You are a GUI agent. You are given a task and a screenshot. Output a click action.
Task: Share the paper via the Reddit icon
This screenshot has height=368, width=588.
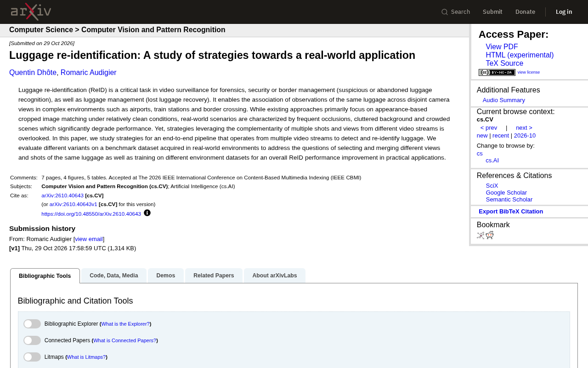[x=490, y=235]
